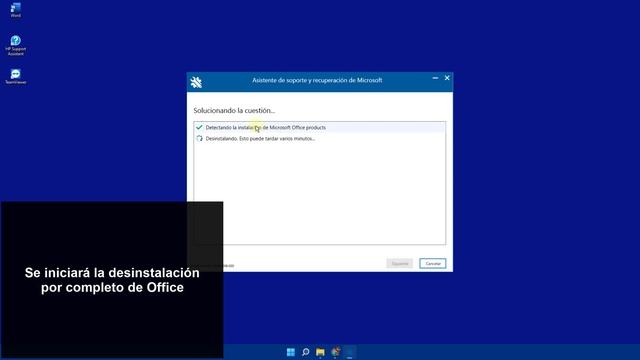This screenshot has height=360, width=640.
Task: Click the grayed-out Siguiente button
Action: [400, 263]
